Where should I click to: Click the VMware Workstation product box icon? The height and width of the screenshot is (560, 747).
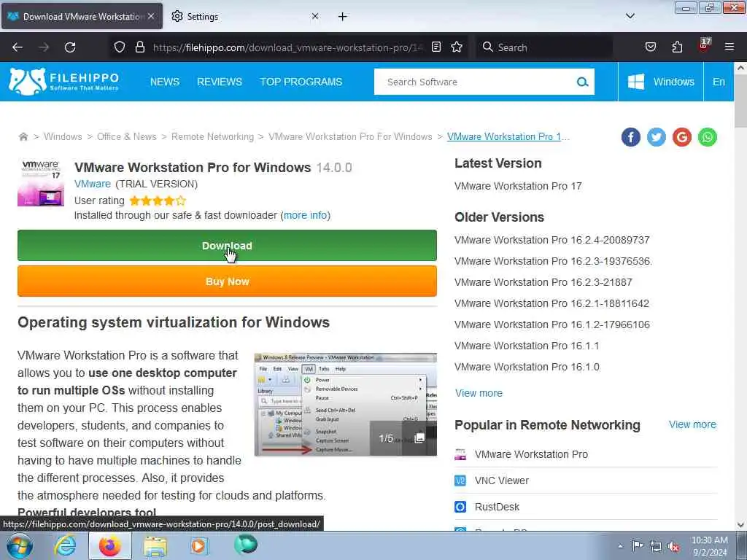pyautogui.click(x=41, y=183)
